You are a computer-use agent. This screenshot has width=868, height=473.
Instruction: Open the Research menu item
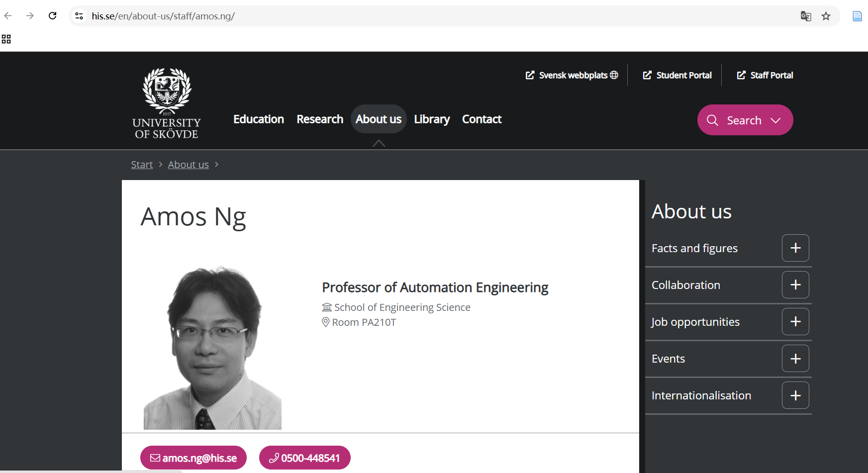pos(319,119)
